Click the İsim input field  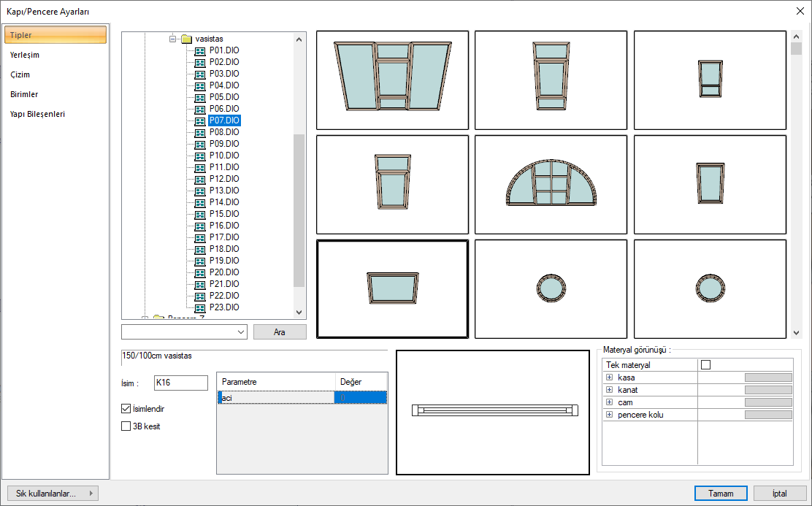[x=181, y=383]
